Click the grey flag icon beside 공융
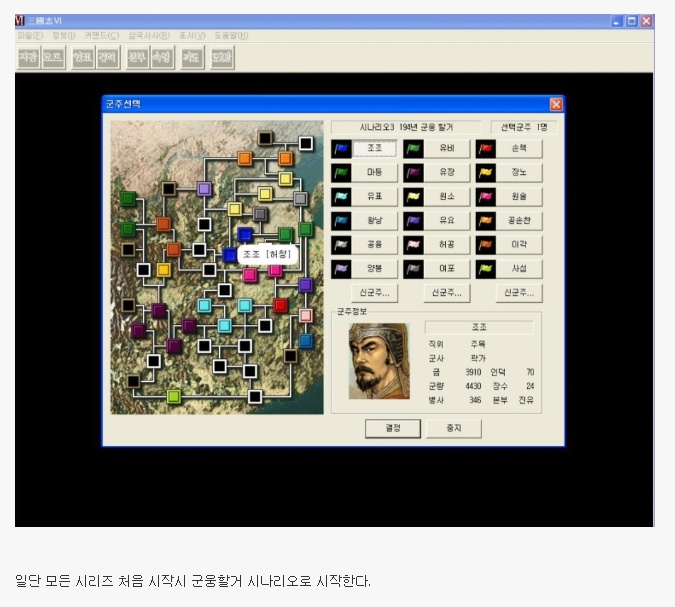675x607 pixels. (341, 245)
